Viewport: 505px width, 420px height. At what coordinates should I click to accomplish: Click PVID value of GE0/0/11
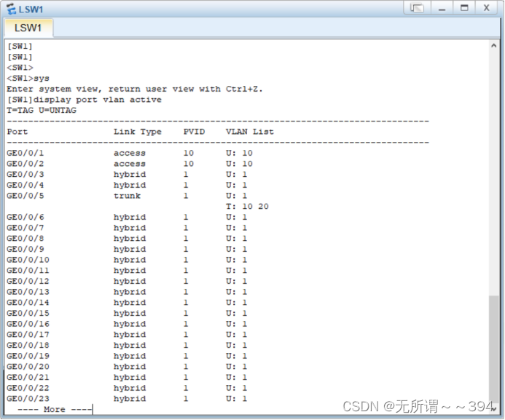[186, 271]
